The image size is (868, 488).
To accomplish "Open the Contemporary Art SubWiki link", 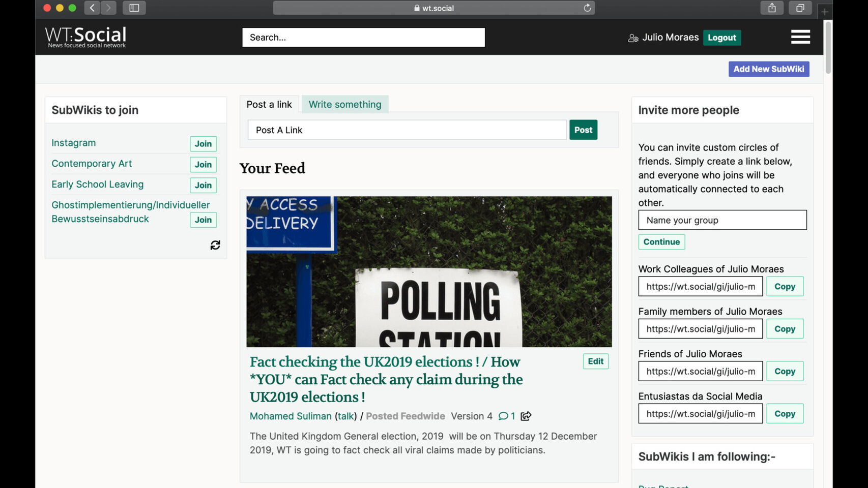I will pyautogui.click(x=92, y=164).
